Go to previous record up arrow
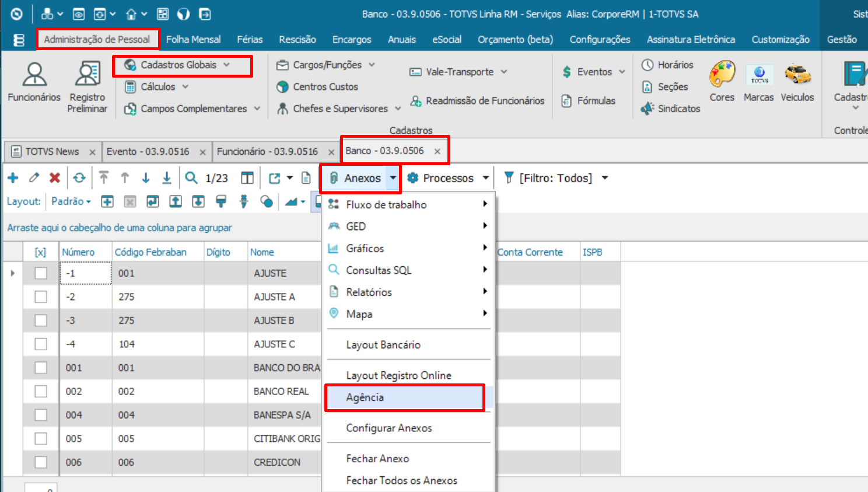The width and height of the screenshot is (868, 492). click(x=125, y=178)
